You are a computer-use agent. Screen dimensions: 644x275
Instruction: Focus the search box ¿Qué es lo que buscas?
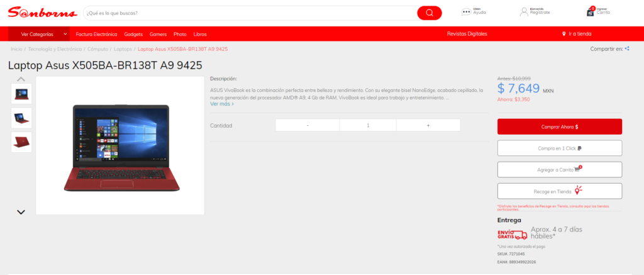[248, 13]
